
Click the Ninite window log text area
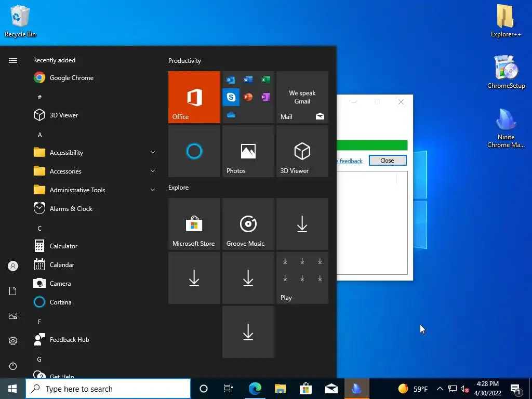click(372, 222)
